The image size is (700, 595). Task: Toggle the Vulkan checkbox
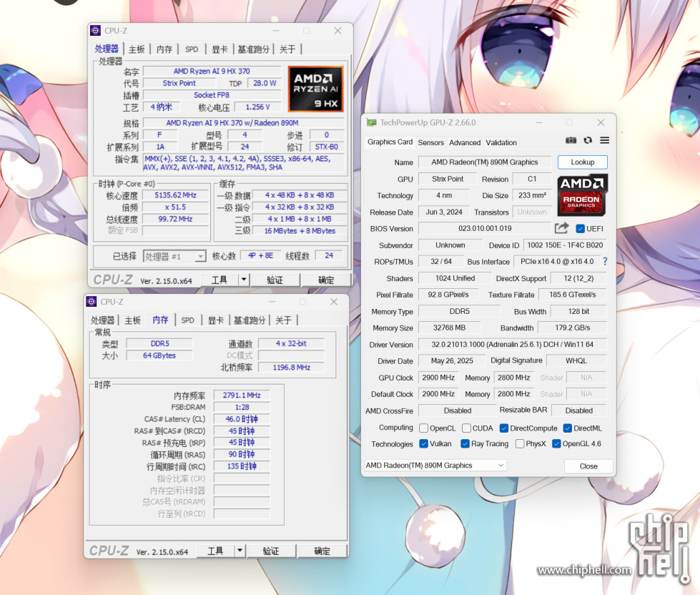pyautogui.click(x=424, y=443)
